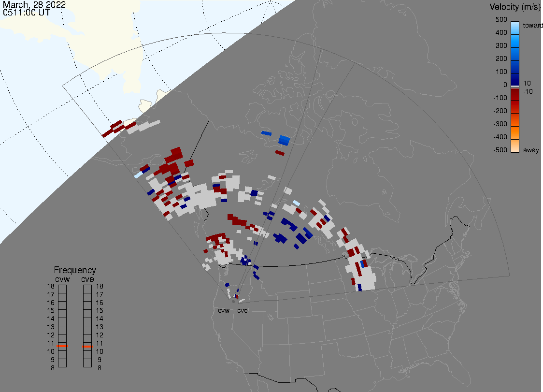Click 14 on the cvw frequency scale

tap(51, 319)
